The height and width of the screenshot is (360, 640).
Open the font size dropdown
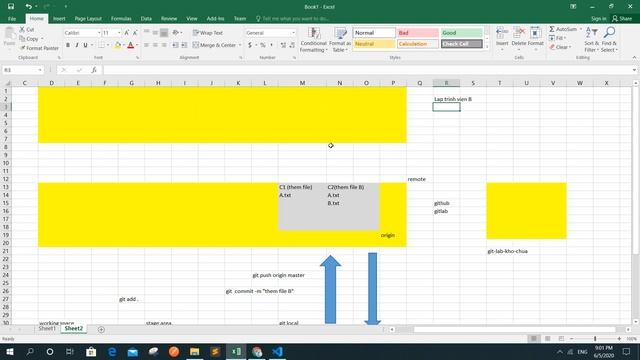tap(119, 33)
